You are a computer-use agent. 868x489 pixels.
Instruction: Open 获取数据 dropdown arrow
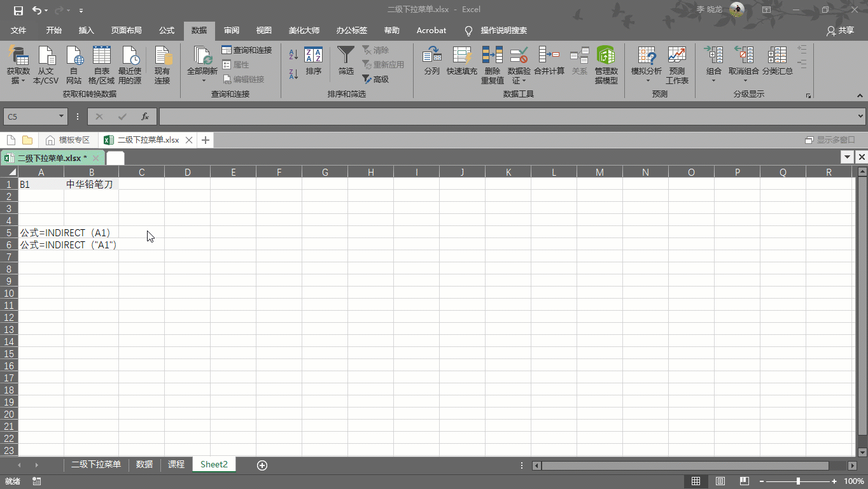(23, 81)
